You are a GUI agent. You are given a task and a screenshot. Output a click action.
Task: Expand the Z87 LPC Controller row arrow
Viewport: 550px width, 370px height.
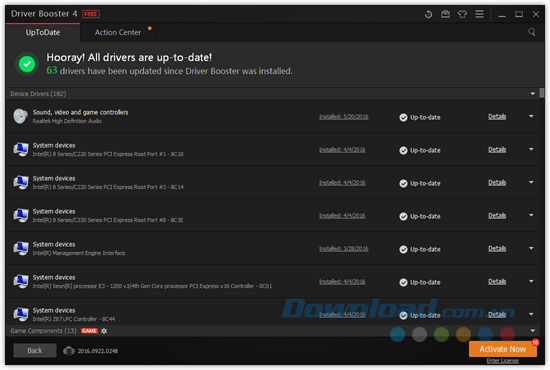tap(531, 314)
